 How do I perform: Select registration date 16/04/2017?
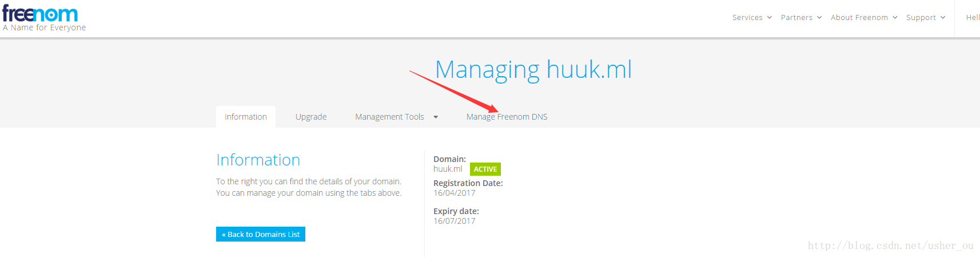454,193
